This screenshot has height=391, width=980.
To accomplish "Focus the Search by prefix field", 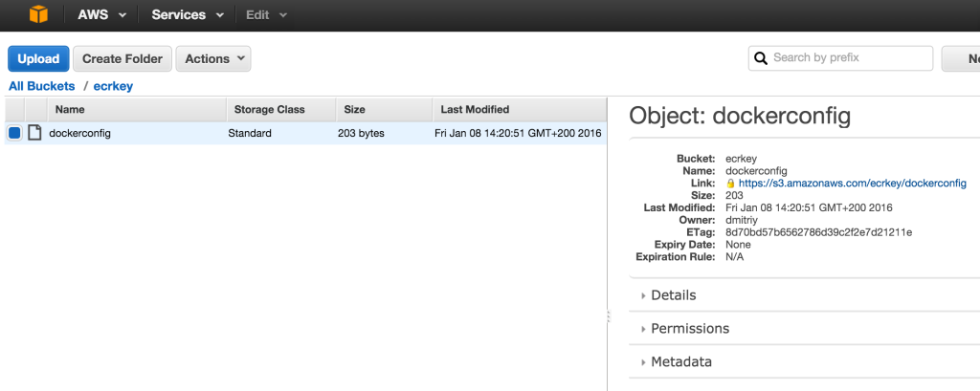I will [840, 58].
